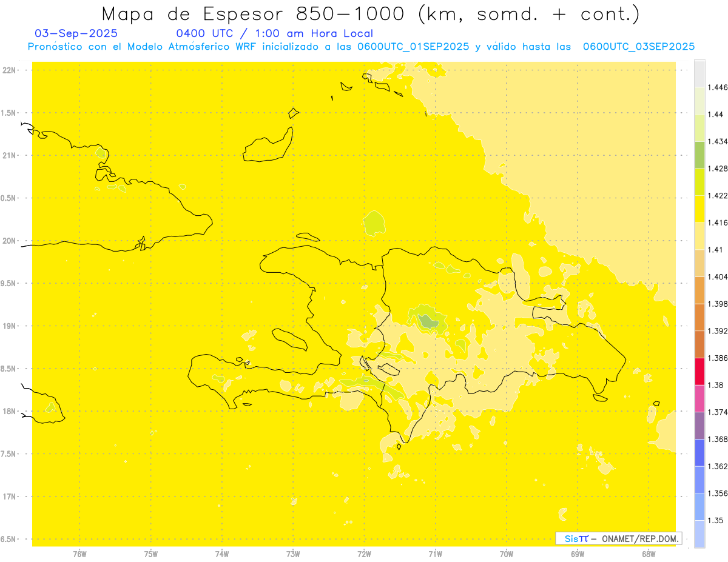Click the blue 1.362–1.368 colorbar segment
728x562 pixels.
(699, 452)
